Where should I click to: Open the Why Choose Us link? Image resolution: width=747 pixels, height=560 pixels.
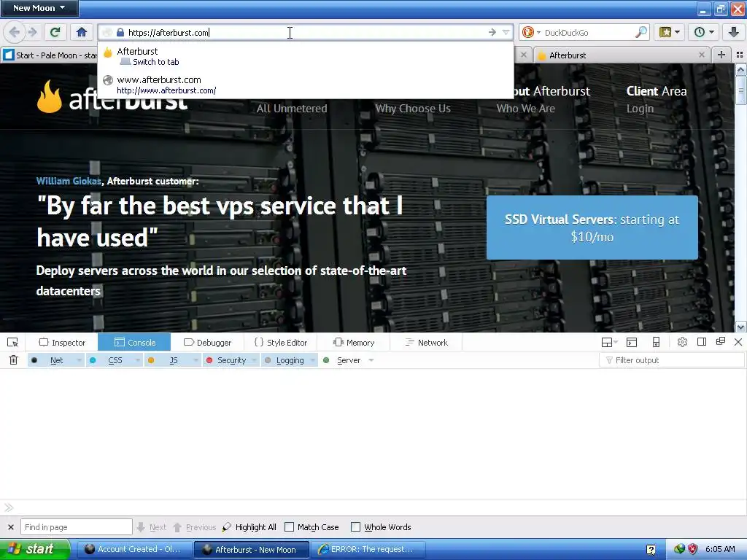click(413, 109)
